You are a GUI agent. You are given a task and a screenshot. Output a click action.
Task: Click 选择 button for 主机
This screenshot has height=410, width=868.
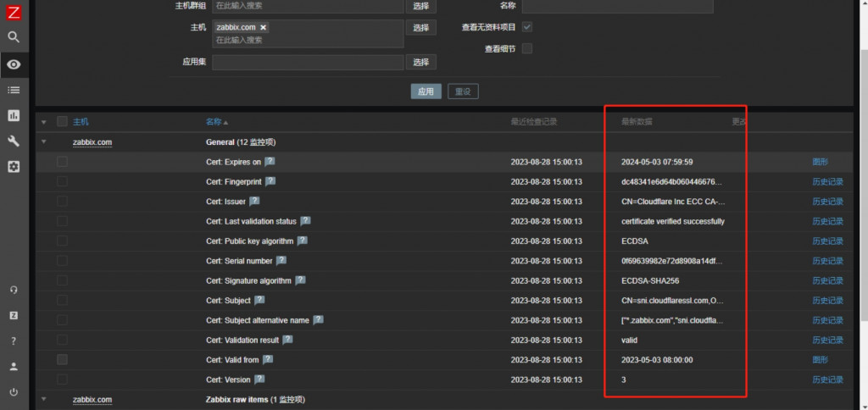(x=420, y=28)
